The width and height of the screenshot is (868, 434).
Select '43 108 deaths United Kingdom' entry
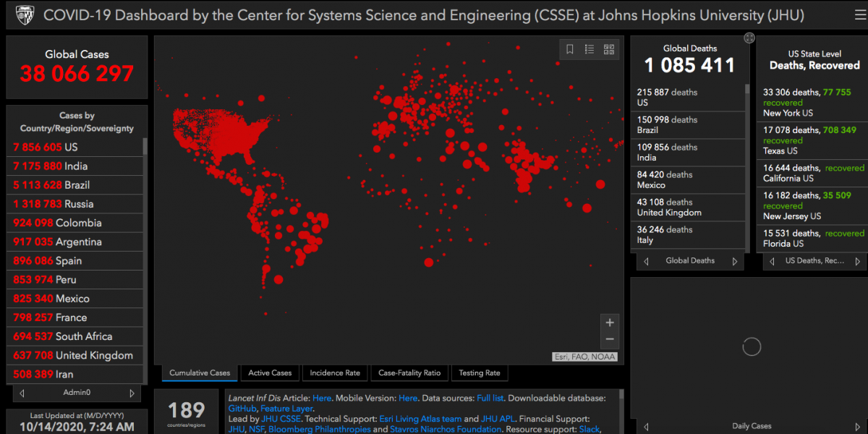pyautogui.click(x=689, y=208)
